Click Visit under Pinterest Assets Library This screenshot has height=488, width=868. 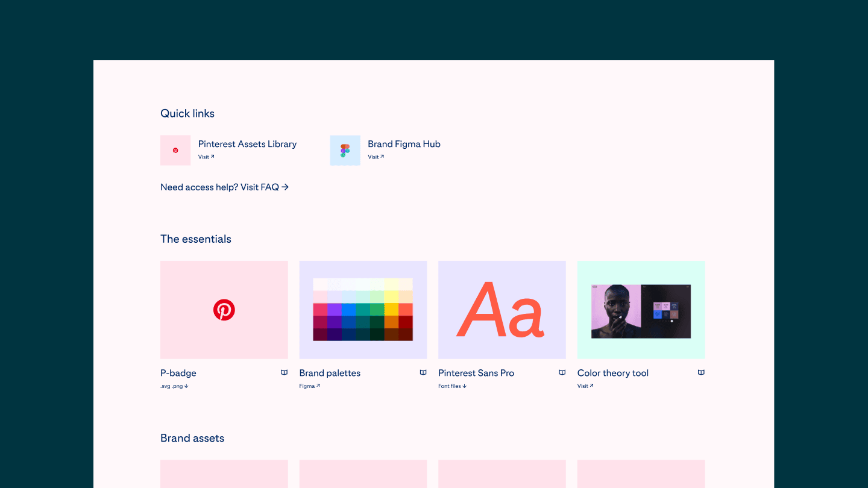206,157
